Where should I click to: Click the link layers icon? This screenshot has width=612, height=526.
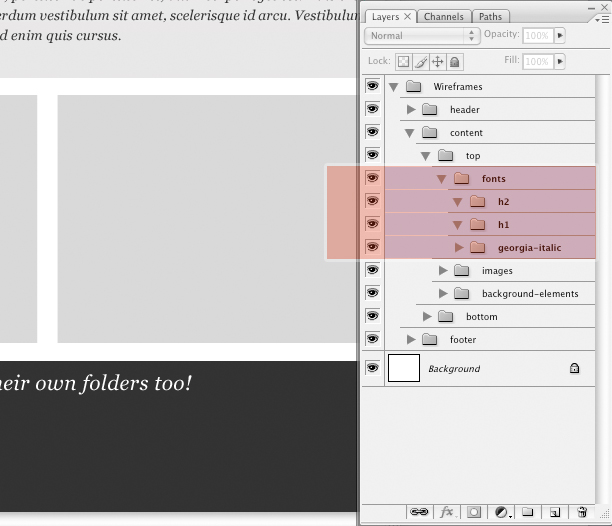(x=419, y=512)
